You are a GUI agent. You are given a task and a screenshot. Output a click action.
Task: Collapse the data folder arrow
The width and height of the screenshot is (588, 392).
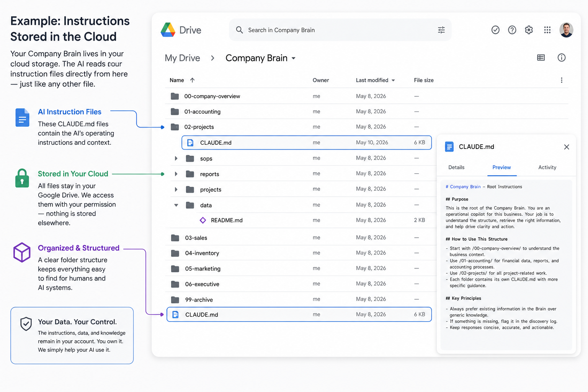[176, 205]
